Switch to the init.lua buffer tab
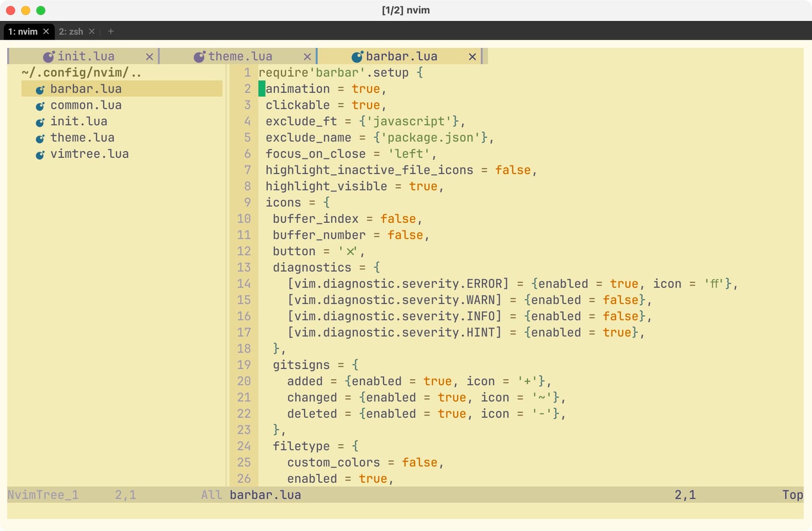Viewport: 812px width, 531px height. [86, 56]
